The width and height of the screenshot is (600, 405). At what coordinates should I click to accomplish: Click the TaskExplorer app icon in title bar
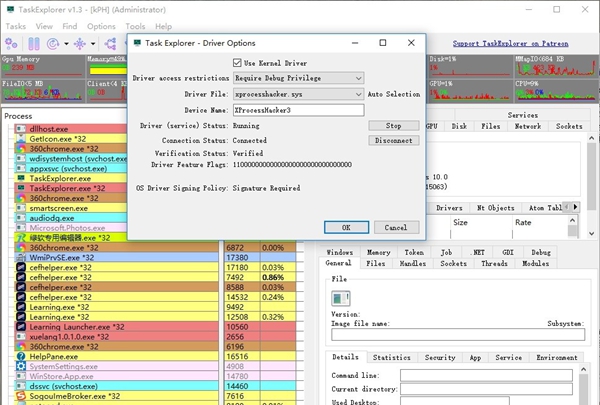[x=10, y=10]
